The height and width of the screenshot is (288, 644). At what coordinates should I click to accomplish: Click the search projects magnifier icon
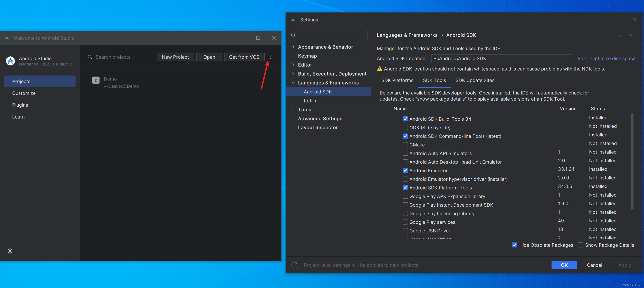[x=89, y=57]
